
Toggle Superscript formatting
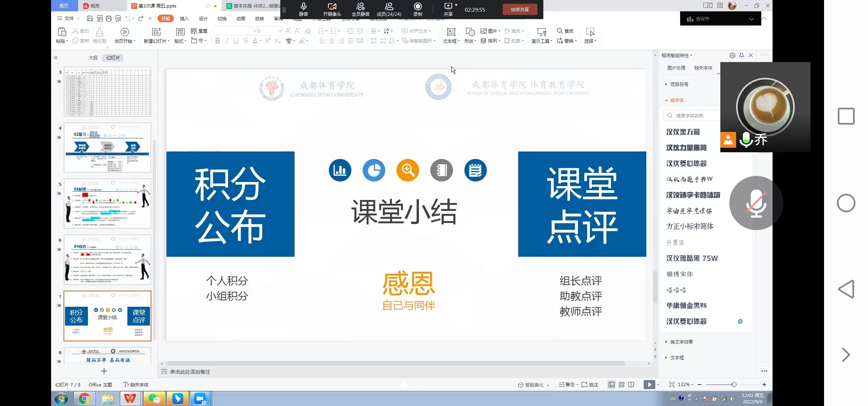268,41
